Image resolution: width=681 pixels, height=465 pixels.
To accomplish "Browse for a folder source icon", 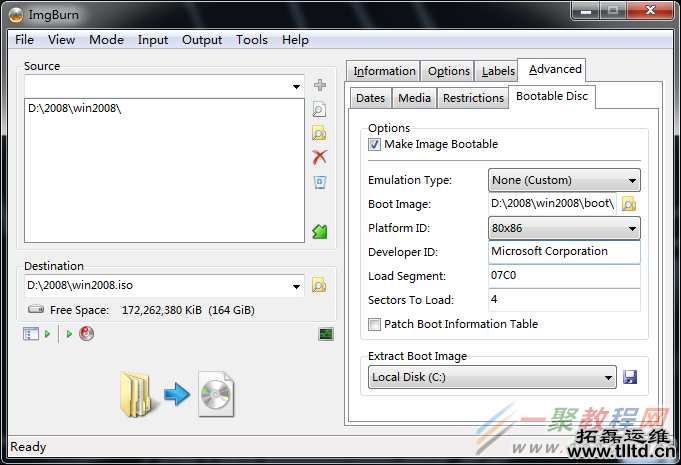I will 319,133.
